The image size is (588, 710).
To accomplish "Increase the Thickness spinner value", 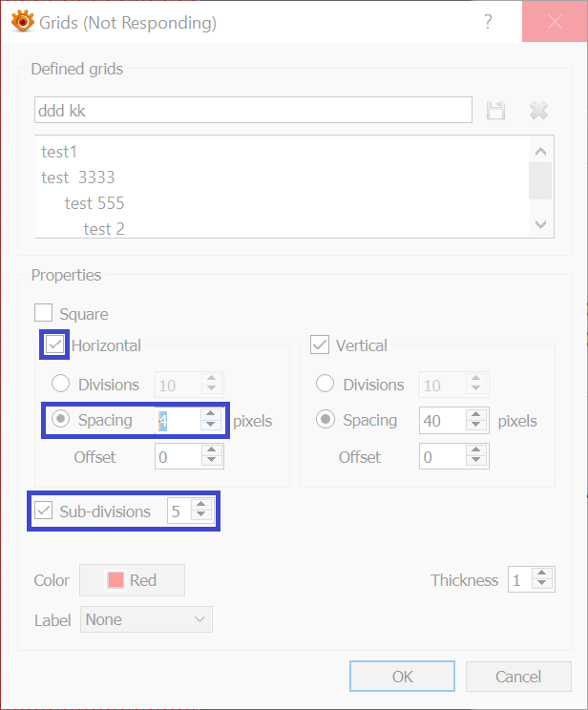I will coord(542,574).
